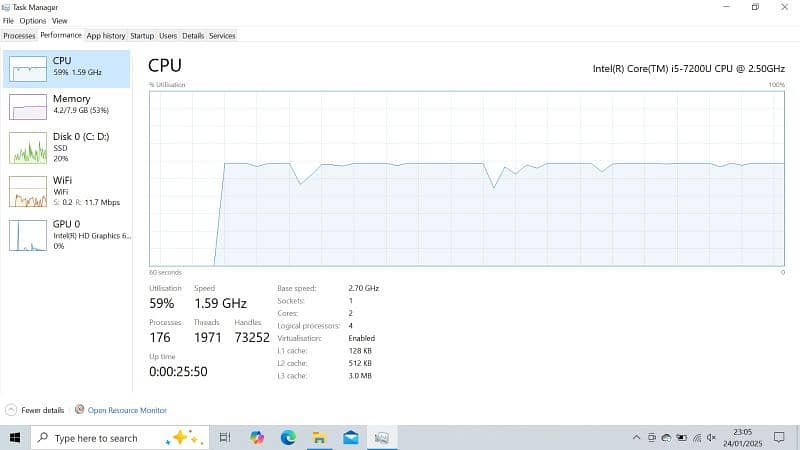Select the GPU 0 sidebar entry
Screen dimensions: 800x450
66,234
